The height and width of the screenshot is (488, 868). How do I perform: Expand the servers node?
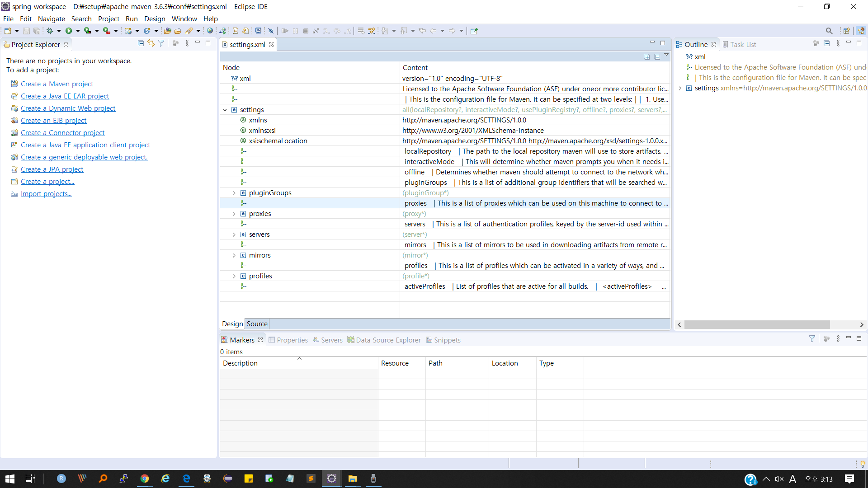[x=234, y=235]
